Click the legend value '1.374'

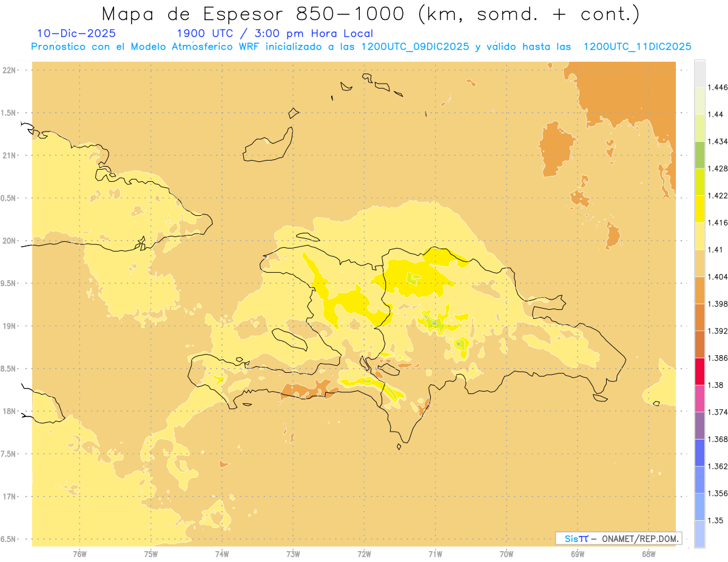718,412
